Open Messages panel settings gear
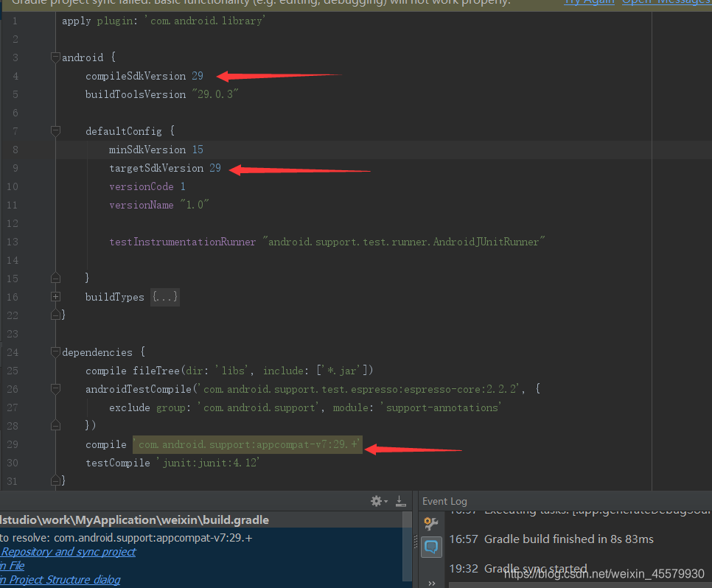The height and width of the screenshot is (588, 712). coord(379,501)
